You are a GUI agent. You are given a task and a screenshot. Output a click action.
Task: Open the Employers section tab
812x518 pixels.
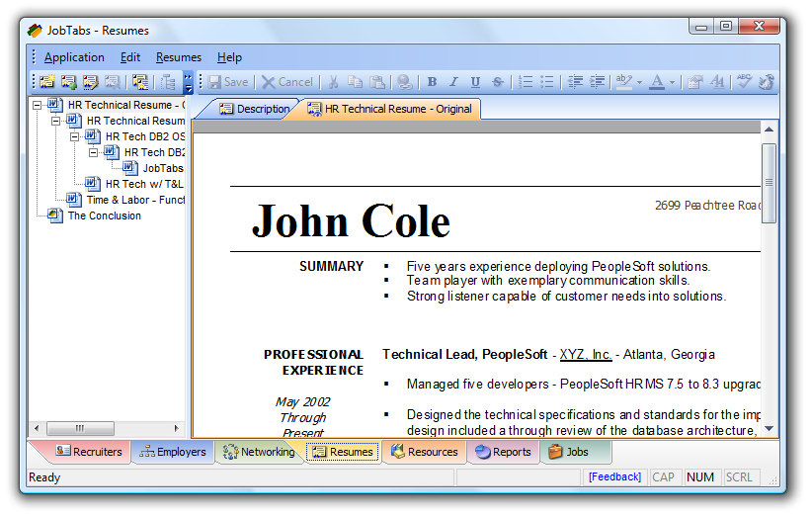tap(173, 452)
